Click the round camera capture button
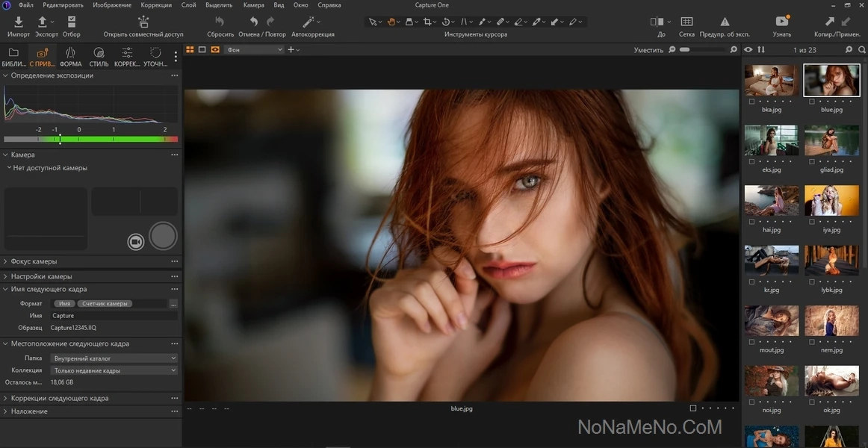Image resolution: width=868 pixels, height=448 pixels. click(x=163, y=236)
